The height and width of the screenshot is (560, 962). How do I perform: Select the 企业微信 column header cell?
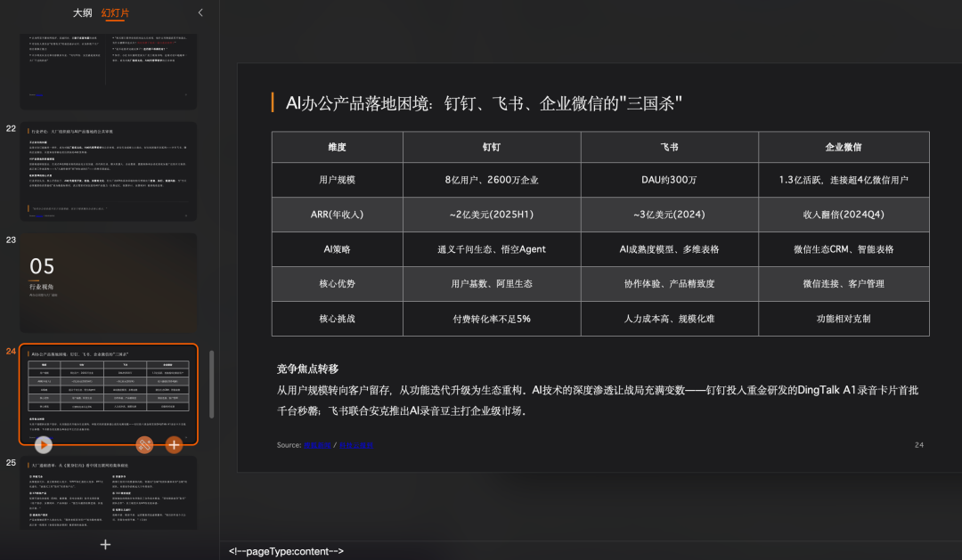tap(844, 147)
